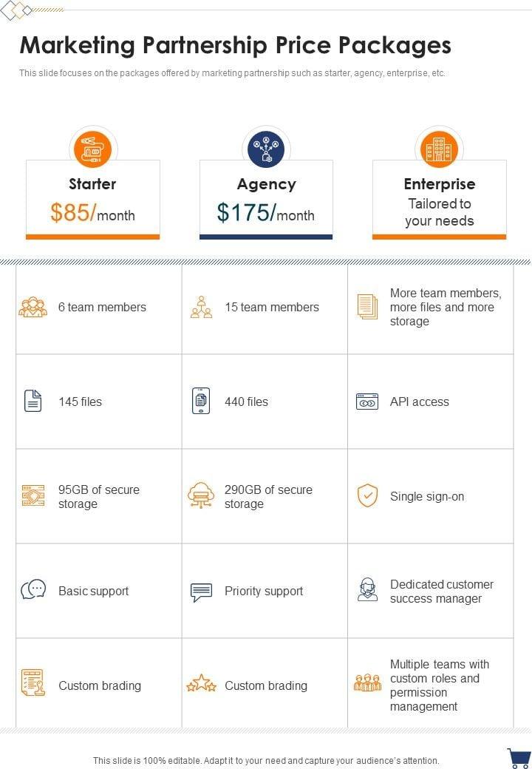This screenshot has width=532, height=769.
Task: Click the shopping cart icon
Action: pyautogui.click(x=519, y=758)
